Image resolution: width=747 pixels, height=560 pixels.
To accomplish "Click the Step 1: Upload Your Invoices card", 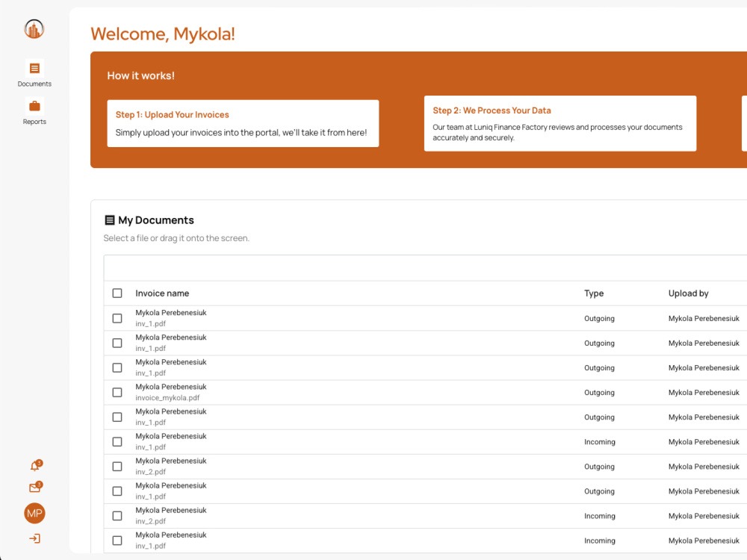I will (243, 123).
